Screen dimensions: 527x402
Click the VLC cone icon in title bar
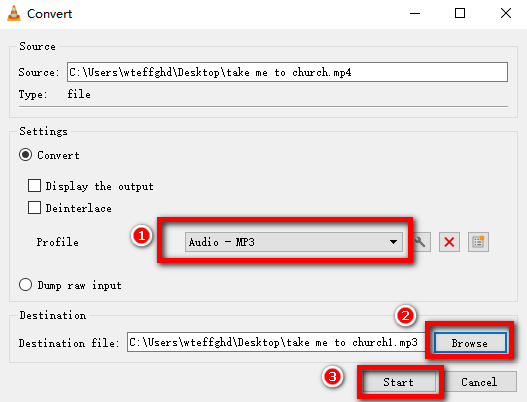click(x=14, y=13)
